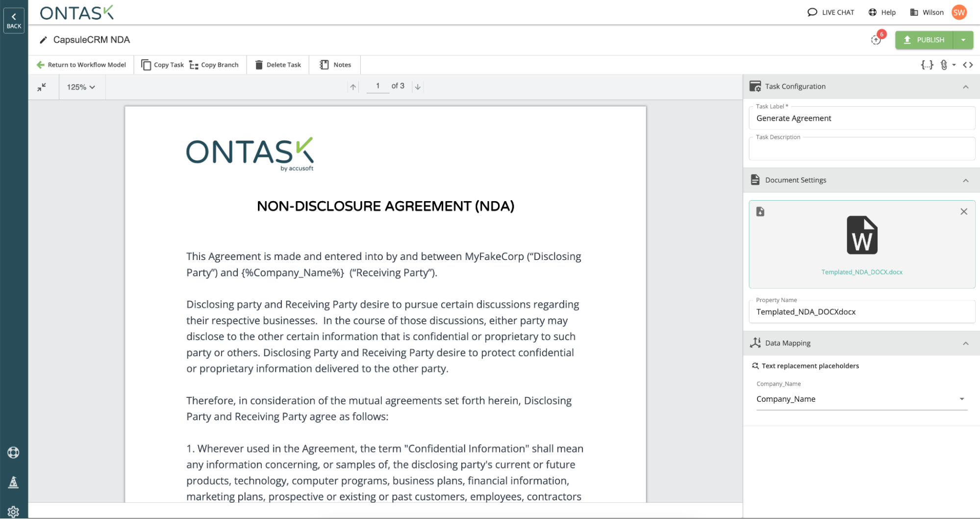Click the ONTASK logo in the document
Viewport: 980px width, 519px height.
(x=250, y=154)
